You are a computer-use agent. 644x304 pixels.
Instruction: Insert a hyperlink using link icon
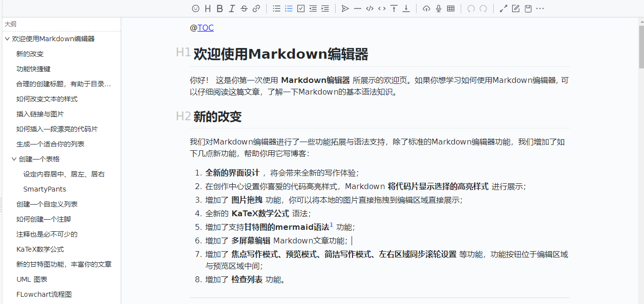pyautogui.click(x=256, y=8)
